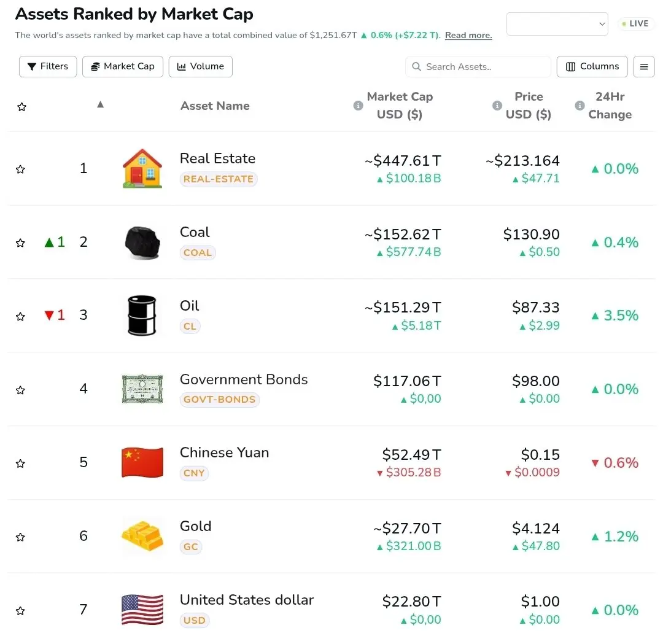
Task: Click the Coal lump icon
Action: (x=142, y=242)
